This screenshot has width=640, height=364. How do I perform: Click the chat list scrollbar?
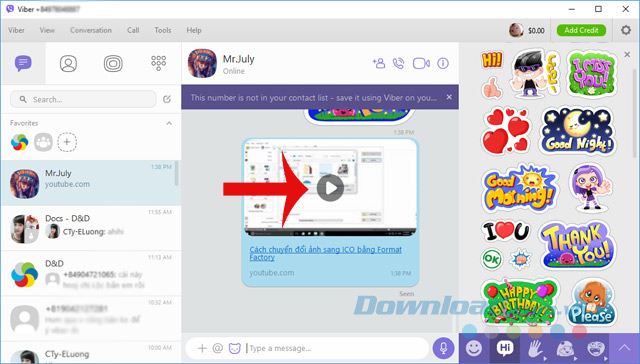pyautogui.click(x=177, y=173)
